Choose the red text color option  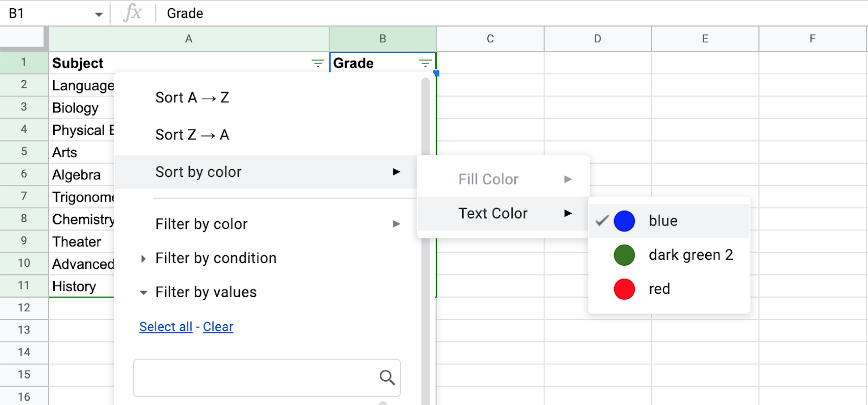659,289
